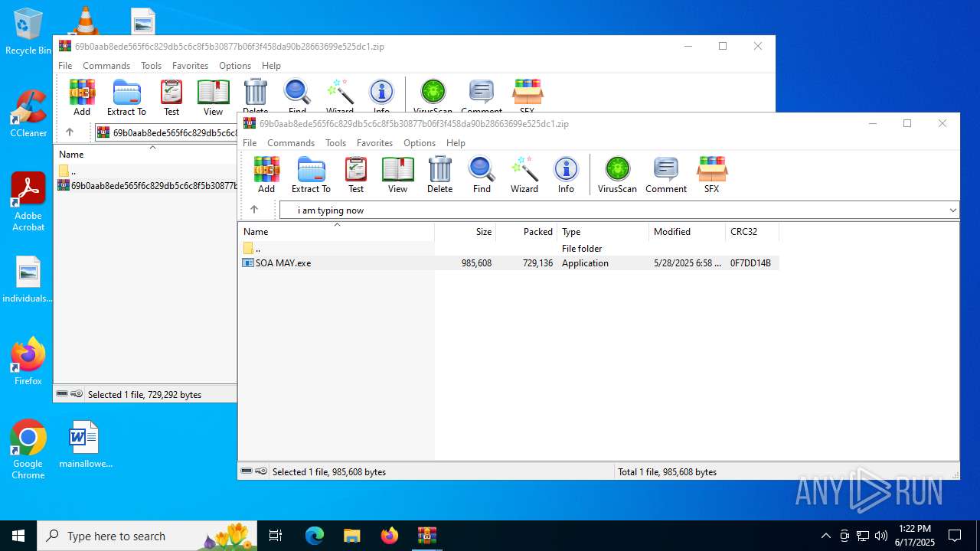Click Extract To in front WinRAR window

pos(311,174)
